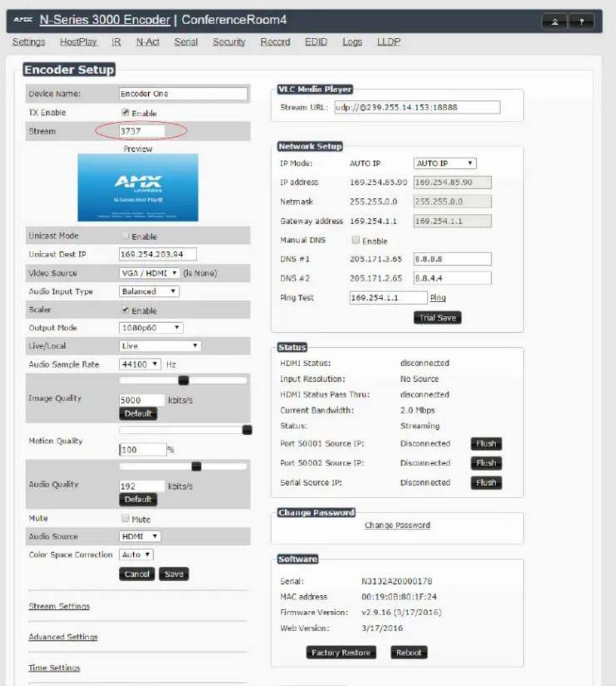The height and width of the screenshot is (686, 616).
Task: Open the Video Source dropdown
Action: (149, 273)
